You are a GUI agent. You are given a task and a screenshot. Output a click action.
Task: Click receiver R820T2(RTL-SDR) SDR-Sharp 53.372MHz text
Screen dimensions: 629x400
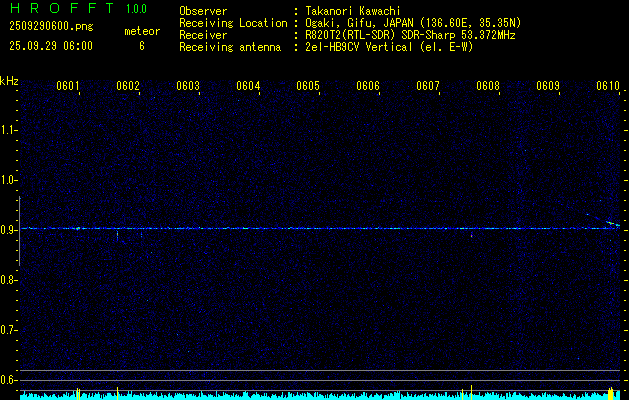pos(410,35)
